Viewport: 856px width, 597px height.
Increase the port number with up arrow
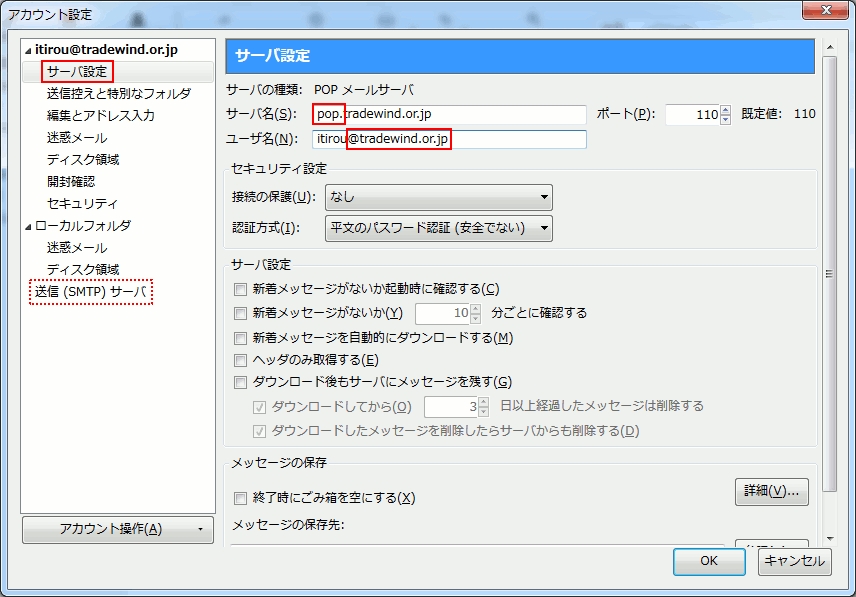point(725,109)
